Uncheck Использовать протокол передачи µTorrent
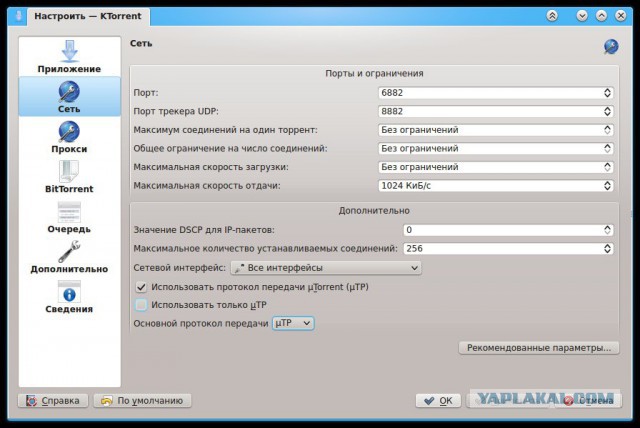Screen dimensions: 640x428 [141, 287]
